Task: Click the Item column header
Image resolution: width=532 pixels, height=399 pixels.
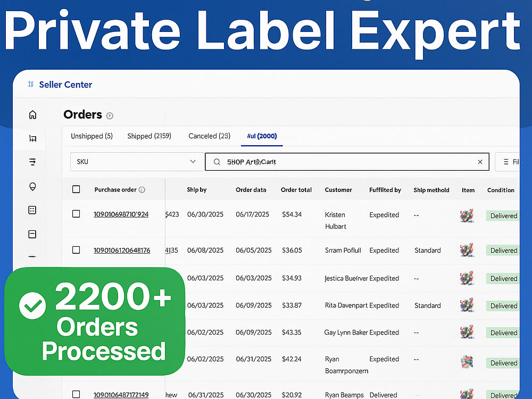Action: (468, 190)
